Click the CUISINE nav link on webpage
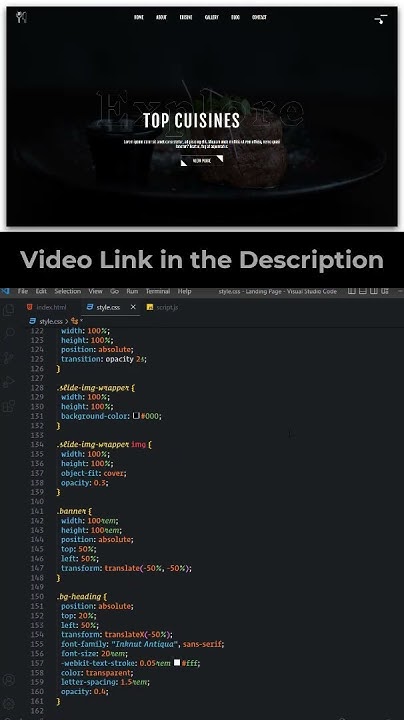The image size is (404, 720). coord(186,17)
